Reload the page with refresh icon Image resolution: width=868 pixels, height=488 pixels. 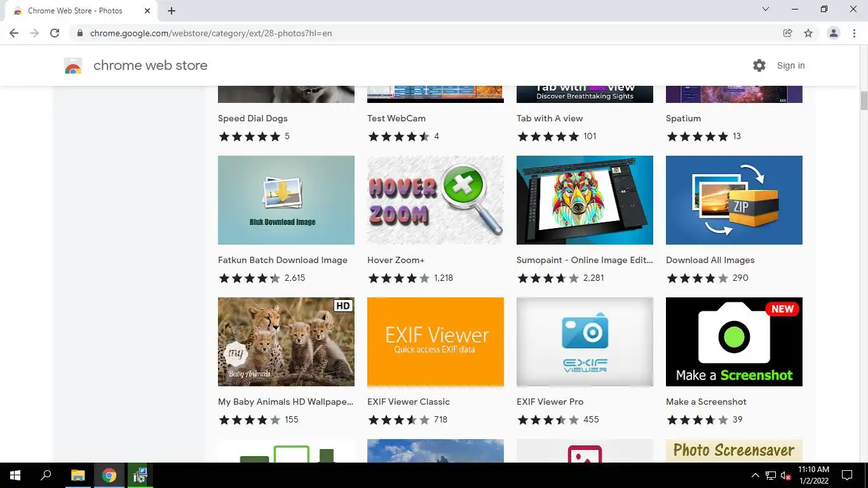[x=55, y=33]
